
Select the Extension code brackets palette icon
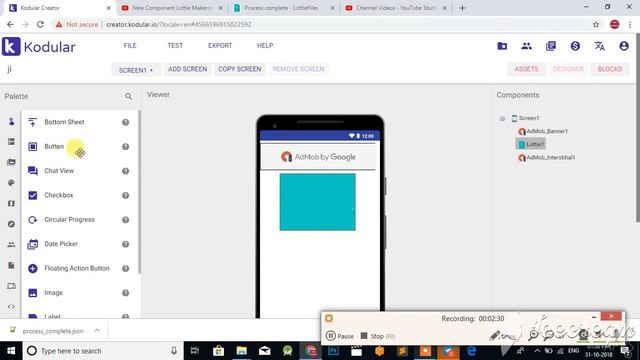click(x=11, y=307)
